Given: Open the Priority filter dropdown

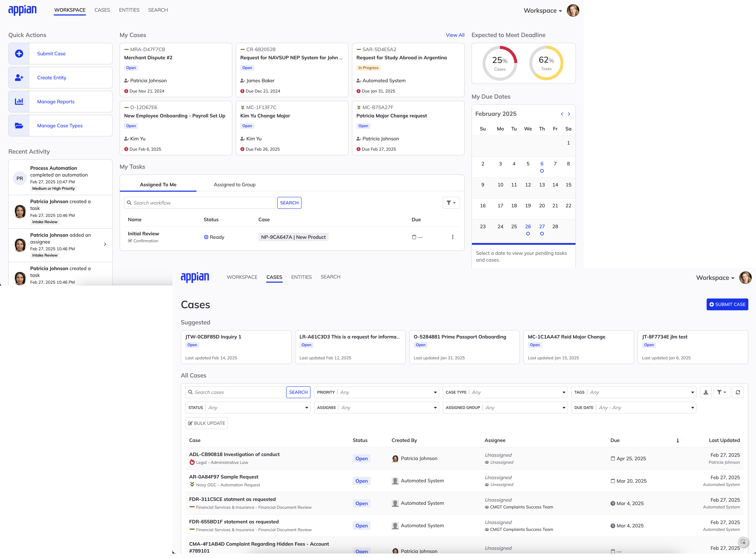Looking at the screenshot, I should [x=376, y=392].
